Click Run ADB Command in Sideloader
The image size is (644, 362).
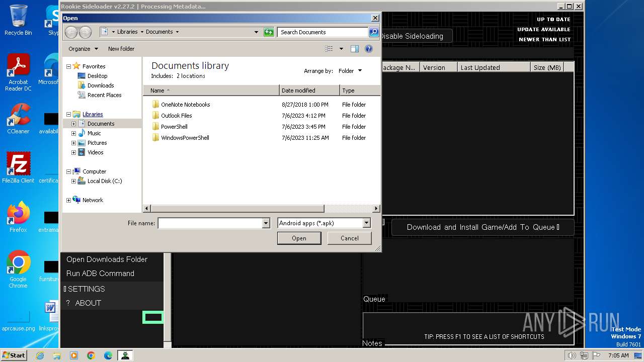(x=100, y=274)
